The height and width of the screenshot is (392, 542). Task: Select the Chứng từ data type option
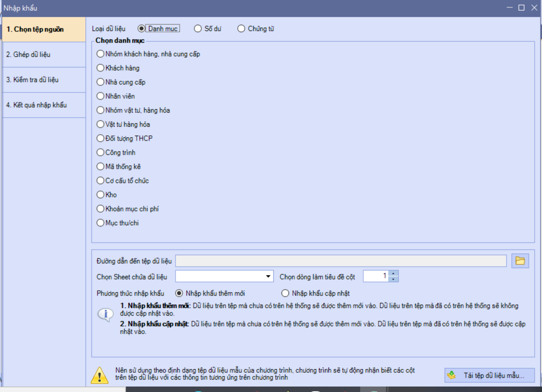[x=241, y=29]
